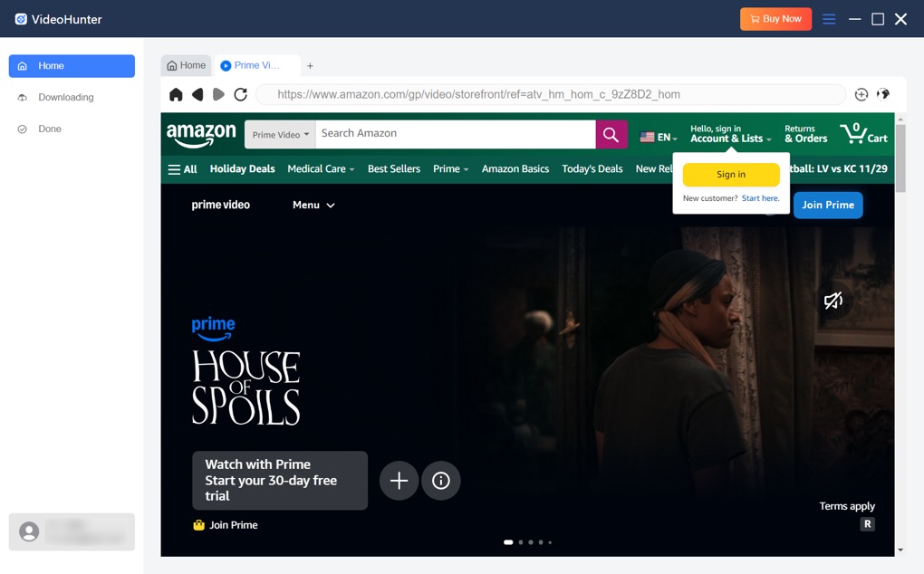Image resolution: width=924 pixels, height=574 pixels.
Task: Click the Amazon logo
Action: tap(201, 135)
